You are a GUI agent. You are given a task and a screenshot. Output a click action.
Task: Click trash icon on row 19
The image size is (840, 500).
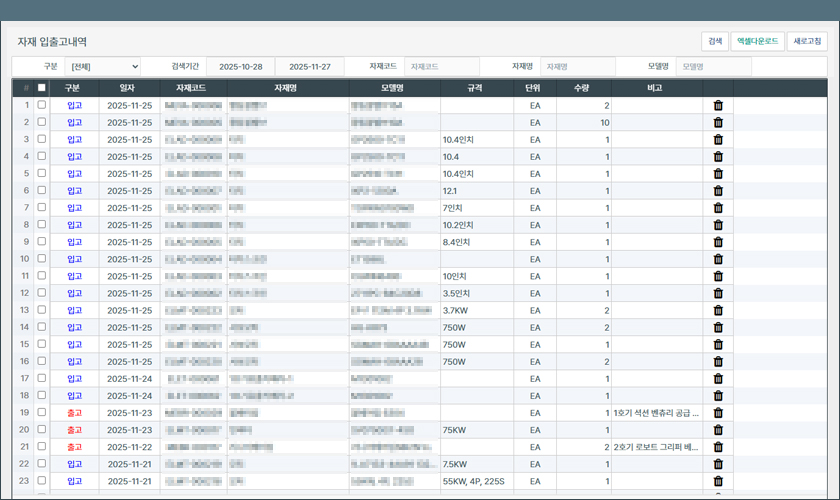tap(718, 413)
